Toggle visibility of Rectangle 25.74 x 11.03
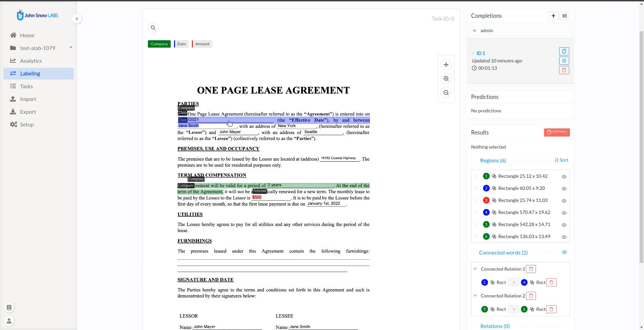Screen dimensions: 644x330 click(564, 201)
